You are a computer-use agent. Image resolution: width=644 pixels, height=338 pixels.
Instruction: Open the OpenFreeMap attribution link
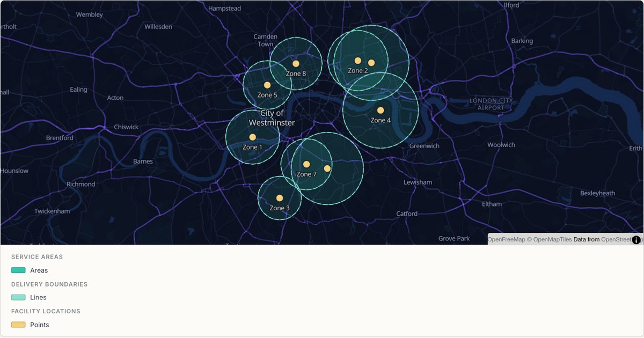point(506,239)
